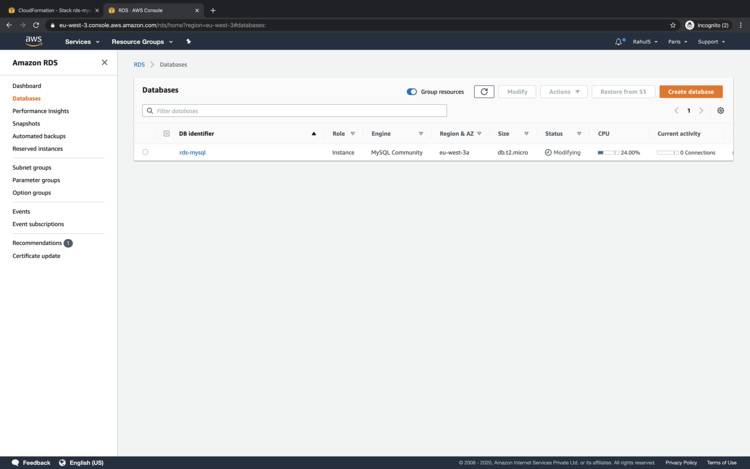
Task: Open the notifications bell icon
Action: click(619, 42)
